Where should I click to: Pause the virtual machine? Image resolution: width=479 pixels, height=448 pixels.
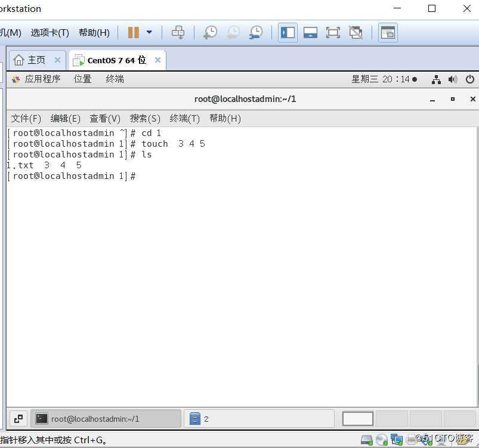click(x=133, y=32)
